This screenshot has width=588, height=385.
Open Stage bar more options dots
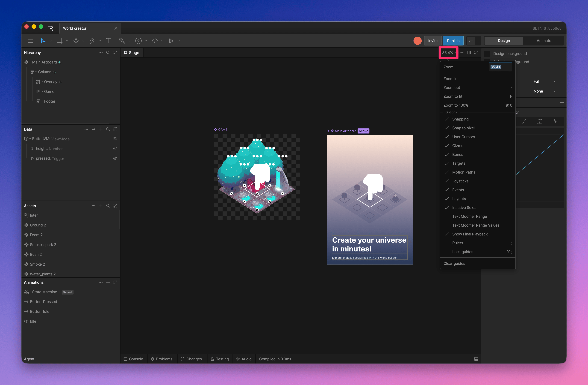click(462, 53)
